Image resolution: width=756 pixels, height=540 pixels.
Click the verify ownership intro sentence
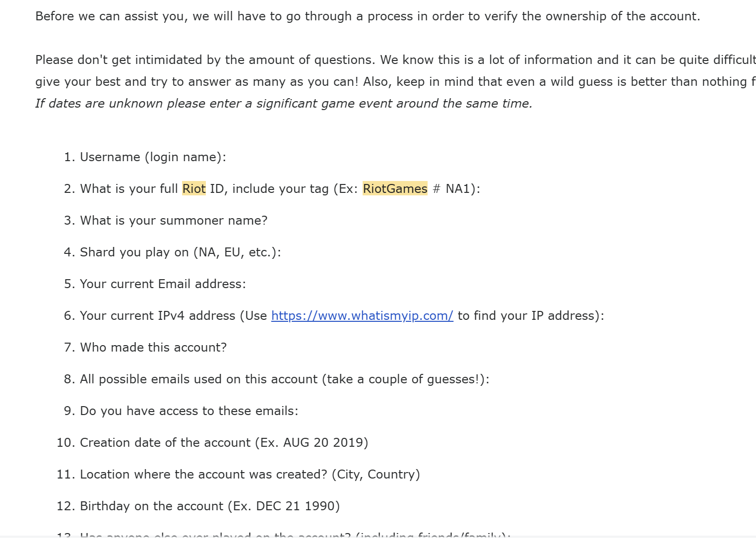click(x=367, y=16)
